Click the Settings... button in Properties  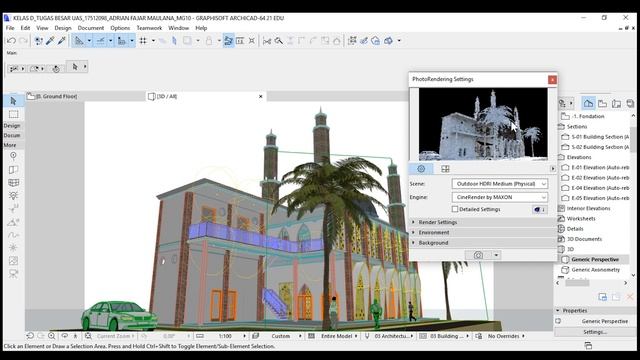point(595,332)
